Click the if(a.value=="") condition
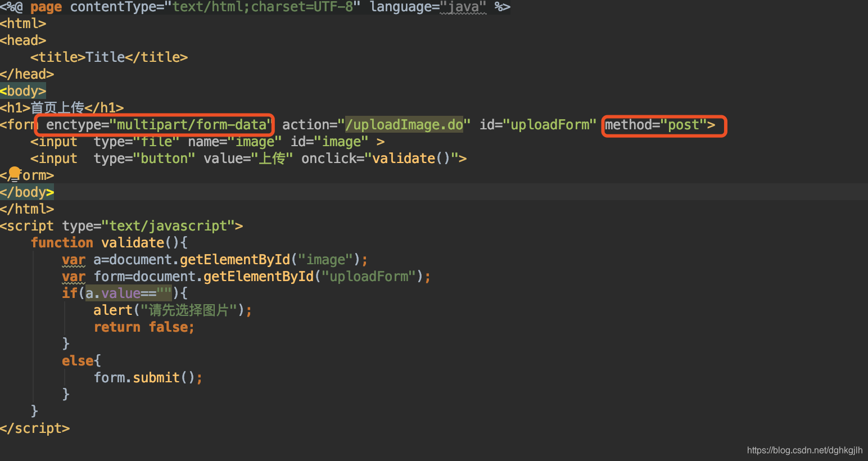 (x=125, y=293)
